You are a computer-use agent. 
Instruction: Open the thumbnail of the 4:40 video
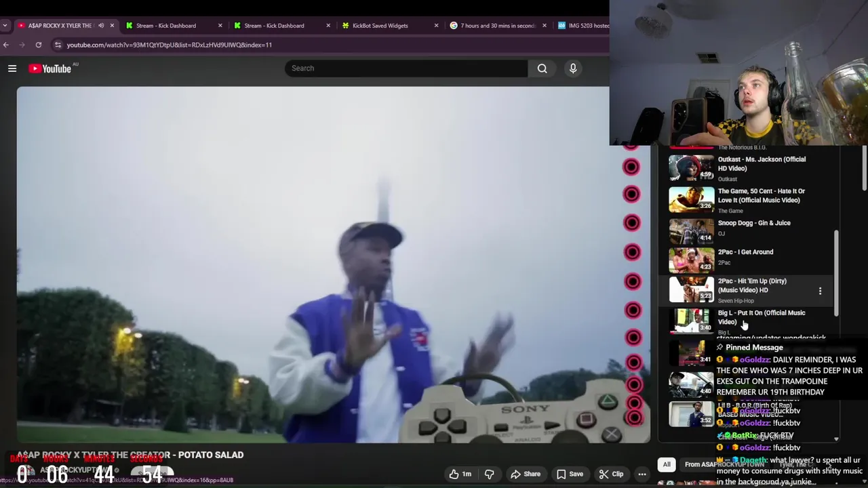coord(692,384)
